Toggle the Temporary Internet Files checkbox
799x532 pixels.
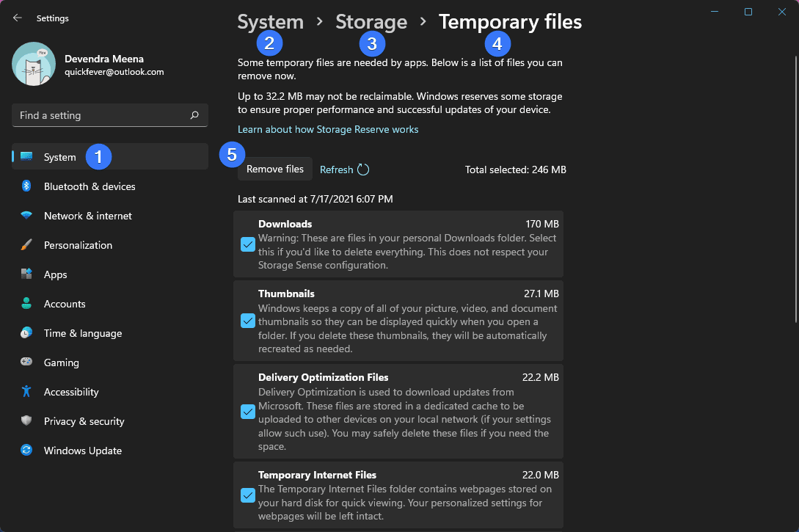click(x=247, y=495)
